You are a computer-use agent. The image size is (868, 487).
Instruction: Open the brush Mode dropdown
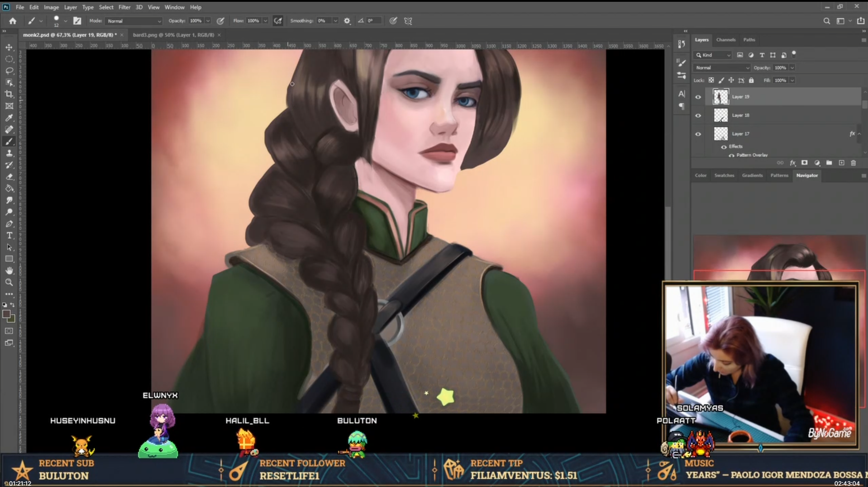tap(134, 21)
